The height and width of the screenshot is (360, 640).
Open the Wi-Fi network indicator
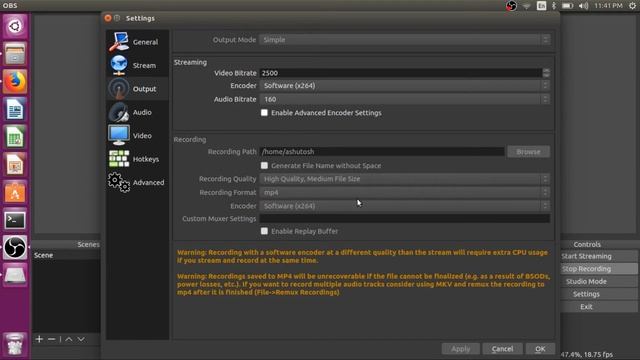point(527,6)
